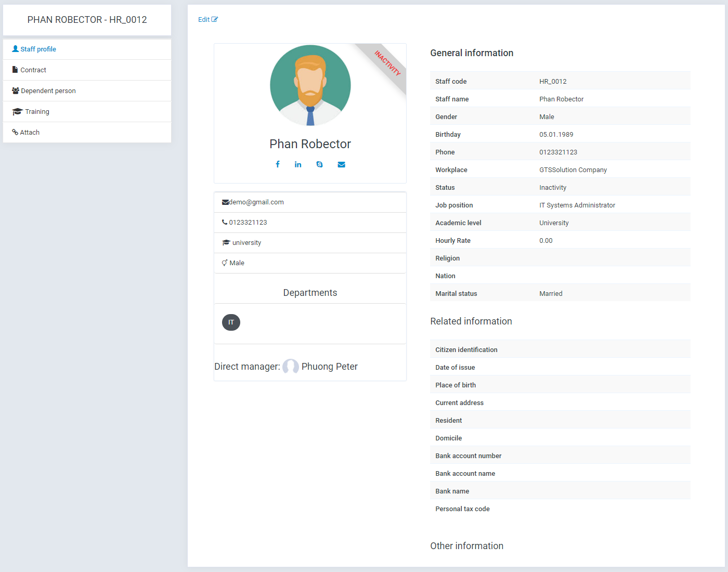Click the Staff profile person icon in the sidebar

15,49
